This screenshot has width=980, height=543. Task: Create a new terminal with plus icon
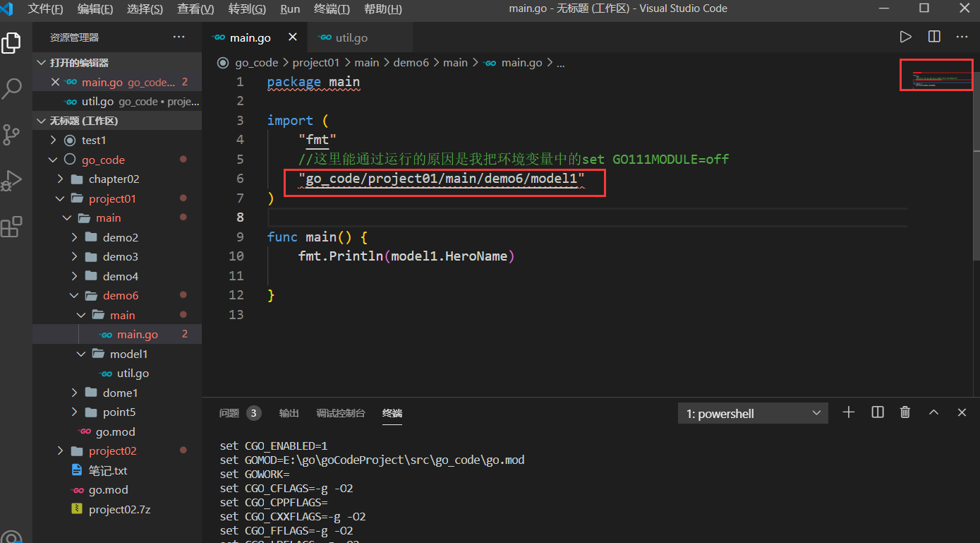[x=849, y=412]
